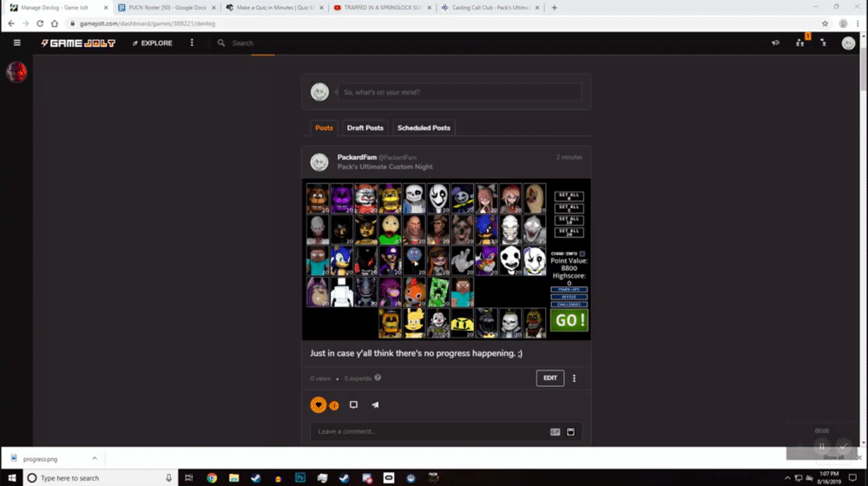This screenshot has height=486, width=868.
Task: Pause the screen recording overlay
Action: coord(822,446)
